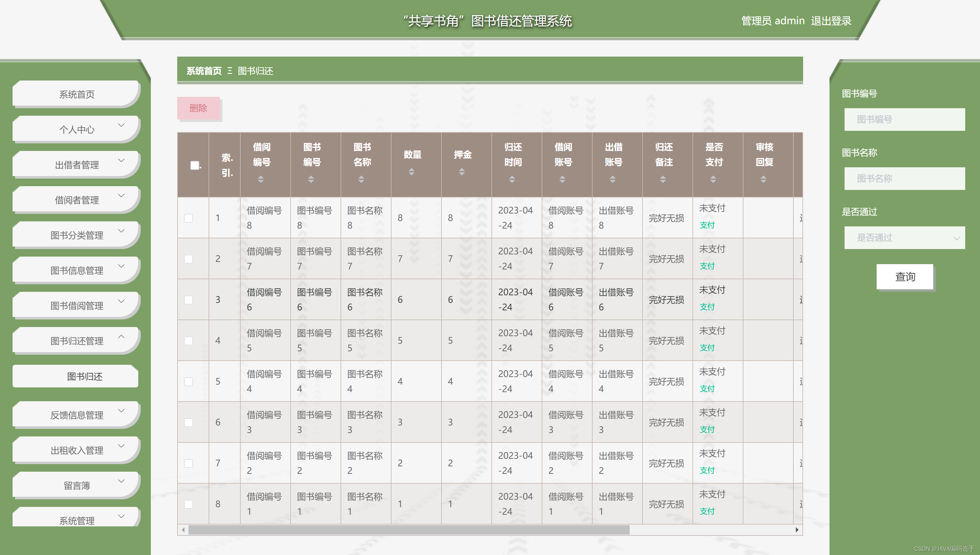Click the right arrow of horizontal scrollbar
Viewport: 980px width, 555px height.
pos(797,530)
